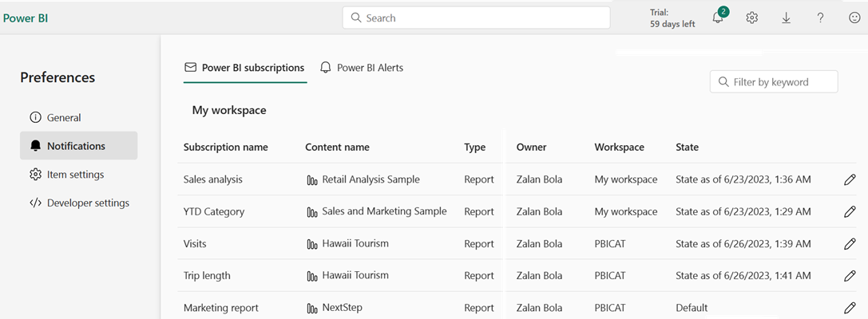
Task: Edit the Visits subscription pencil icon
Action: pyautogui.click(x=850, y=244)
